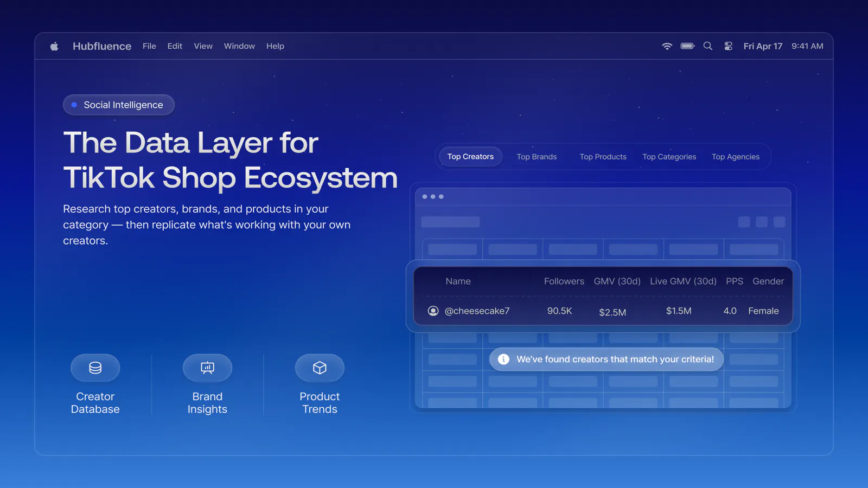The height and width of the screenshot is (488, 868).
Task: Click the Brand Insights presentation icon
Action: tap(207, 368)
